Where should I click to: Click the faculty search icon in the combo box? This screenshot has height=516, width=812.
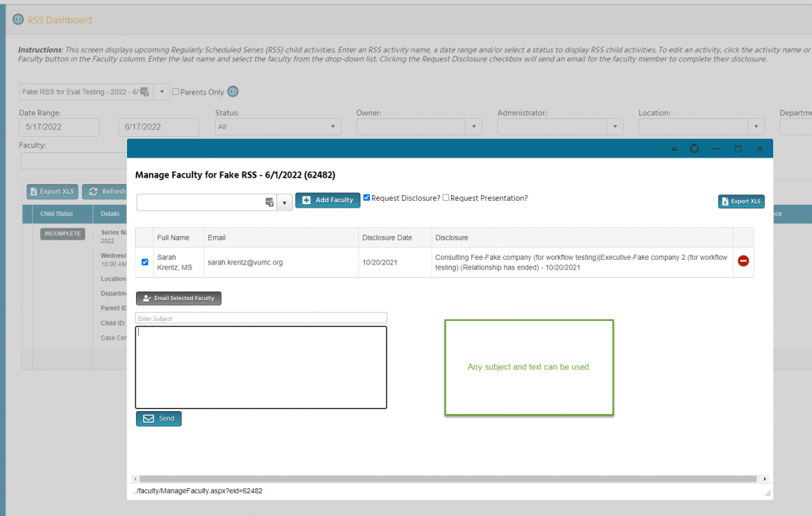point(269,200)
